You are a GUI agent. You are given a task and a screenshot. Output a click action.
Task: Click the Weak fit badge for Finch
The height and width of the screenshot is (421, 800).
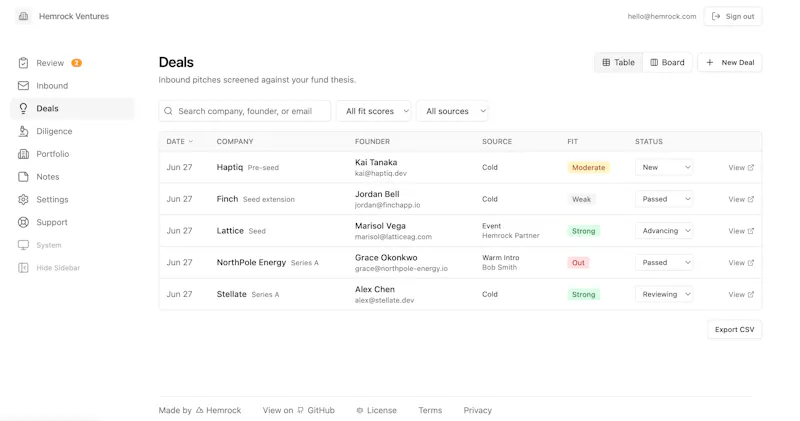[581, 199]
